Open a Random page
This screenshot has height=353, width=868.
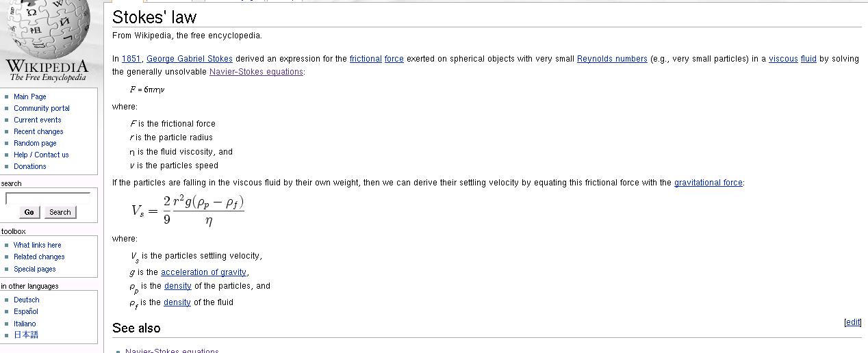click(35, 143)
